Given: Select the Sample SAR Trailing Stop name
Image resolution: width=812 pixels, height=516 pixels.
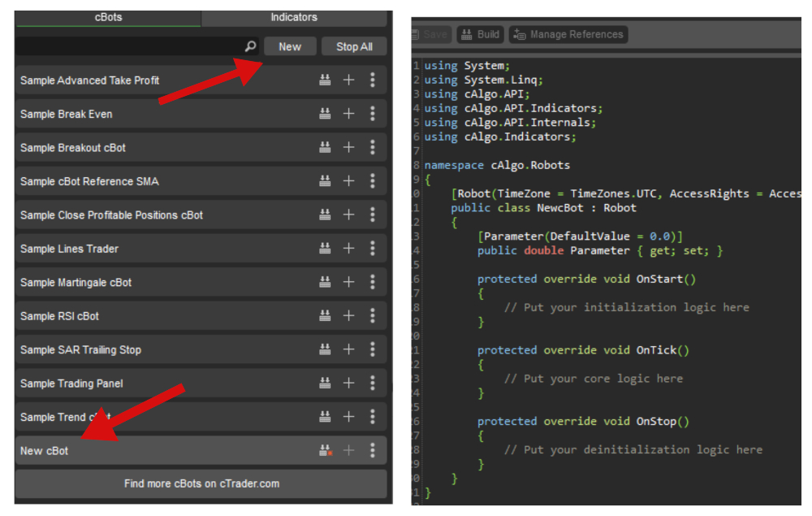Looking at the screenshot, I should click(80, 349).
